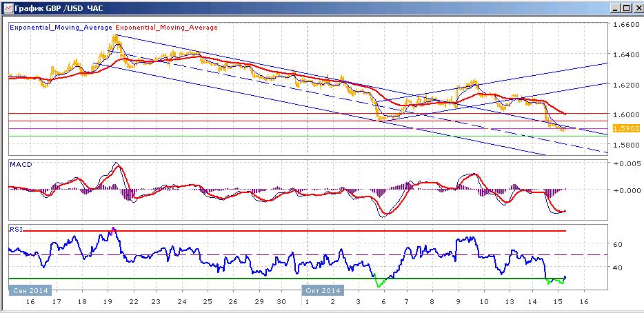Viewport: 644px width, 313px height.
Task: Click date label 24 on time axis
Action: click(x=182, y=302)
